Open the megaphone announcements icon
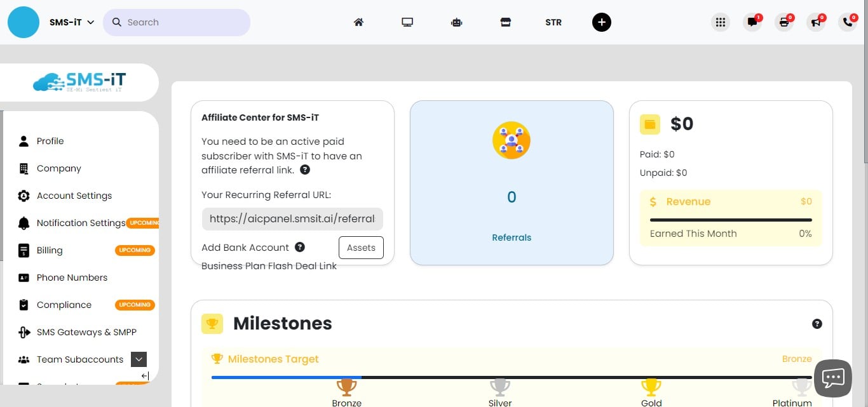The width and height of the screenshot is (868, 407). coord(816,22)
